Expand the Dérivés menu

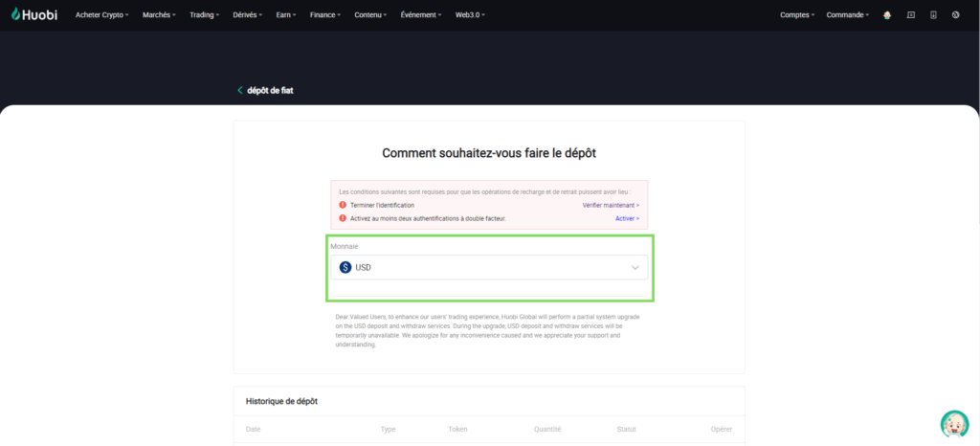click(x=248, y=15)
